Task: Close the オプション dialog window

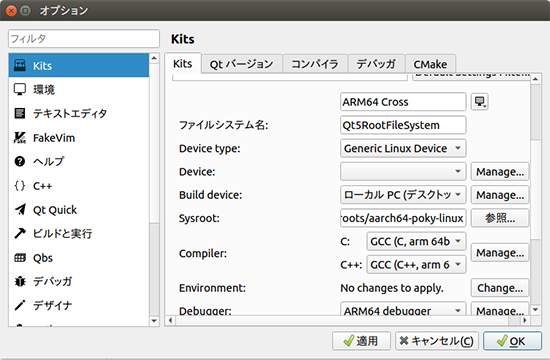Action: 11,11
